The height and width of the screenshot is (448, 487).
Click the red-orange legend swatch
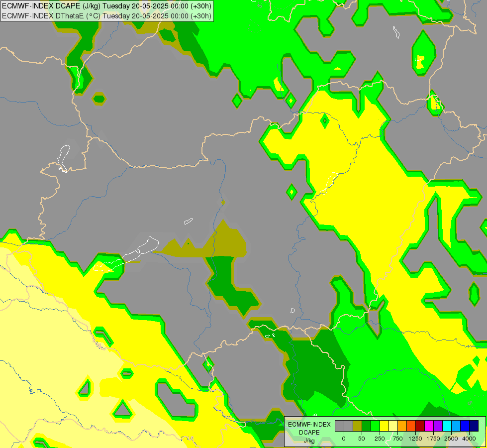pyautogui.click(x=411, y=426)
